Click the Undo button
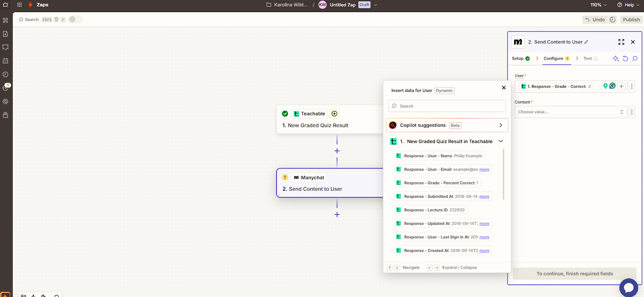The image size is (644, 297). 595,19
